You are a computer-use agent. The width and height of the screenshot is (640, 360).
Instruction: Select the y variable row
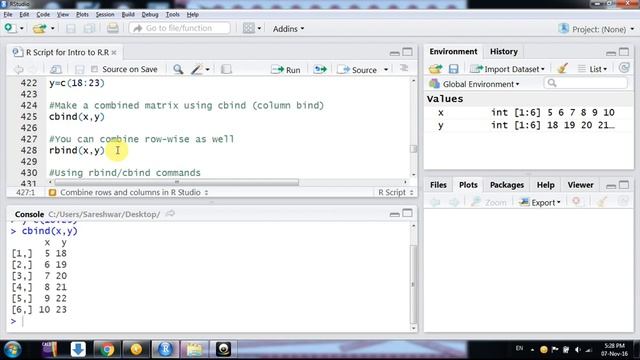[528, 125]
